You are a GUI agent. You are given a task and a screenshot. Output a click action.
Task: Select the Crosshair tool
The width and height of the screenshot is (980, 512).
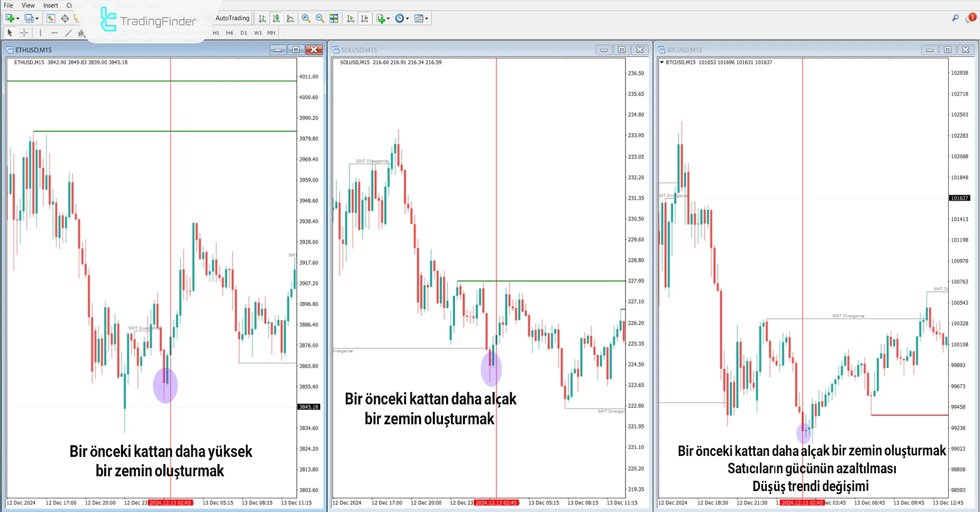pyautogui.click(x=24, y=33)
